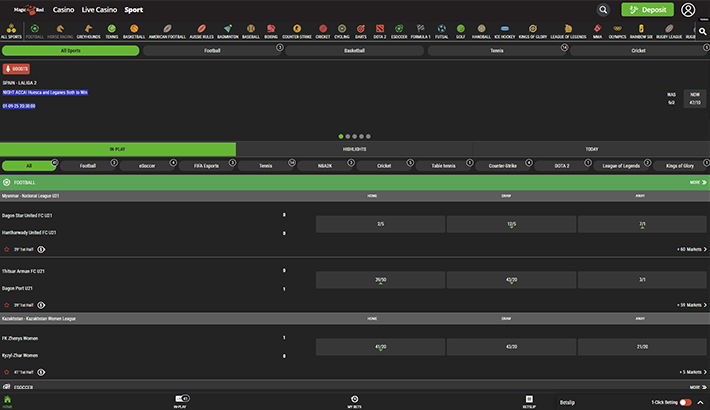Filter in-play events by eSoccer
This screenshot has width=710, height=410.
148,166
